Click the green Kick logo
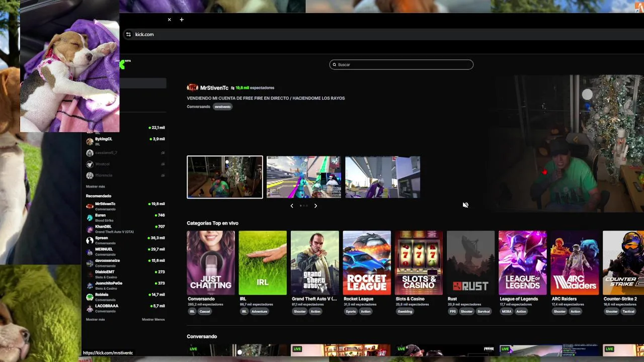 point(122,64)
